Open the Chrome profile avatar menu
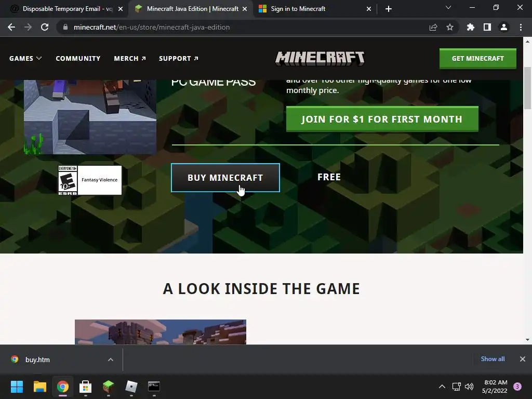 pos(504,27)
